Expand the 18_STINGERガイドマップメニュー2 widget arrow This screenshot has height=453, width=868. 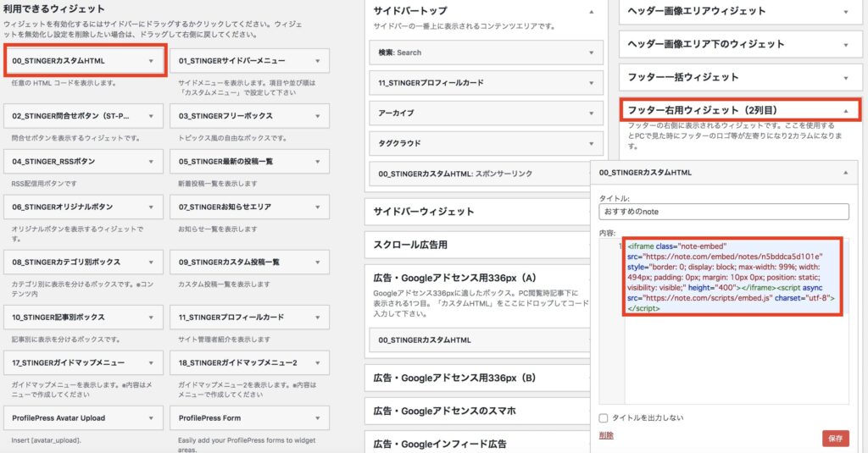coord(318,363)
